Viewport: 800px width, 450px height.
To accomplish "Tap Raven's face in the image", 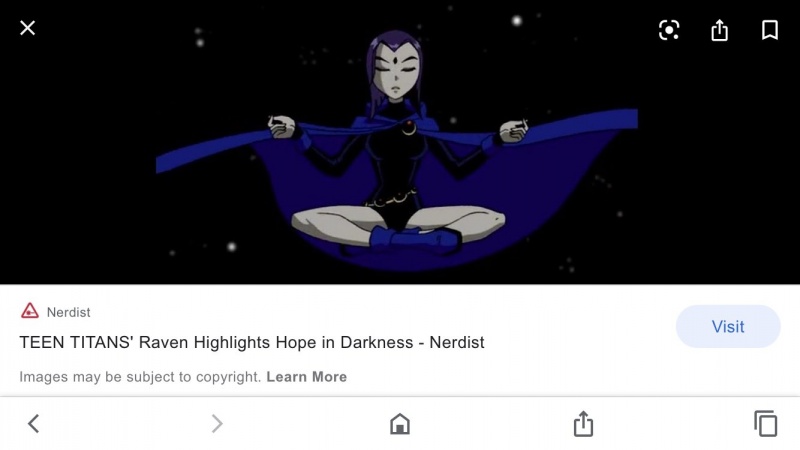I will point(396,71).
